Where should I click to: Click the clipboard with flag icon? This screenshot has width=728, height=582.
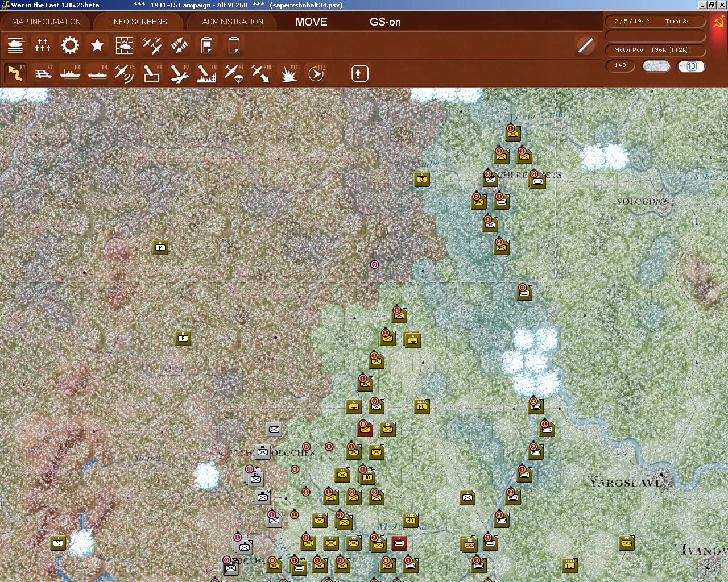(x=206, y=45)
